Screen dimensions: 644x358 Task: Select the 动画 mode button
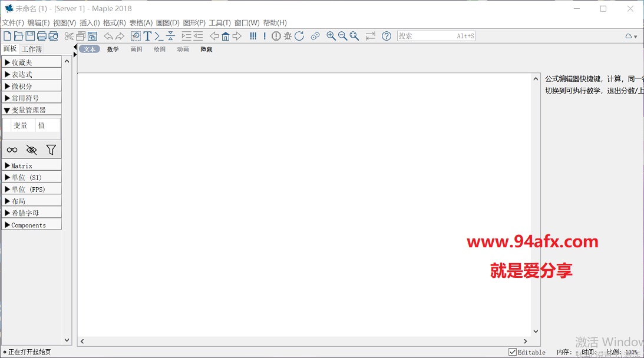(x=183, y=49)
